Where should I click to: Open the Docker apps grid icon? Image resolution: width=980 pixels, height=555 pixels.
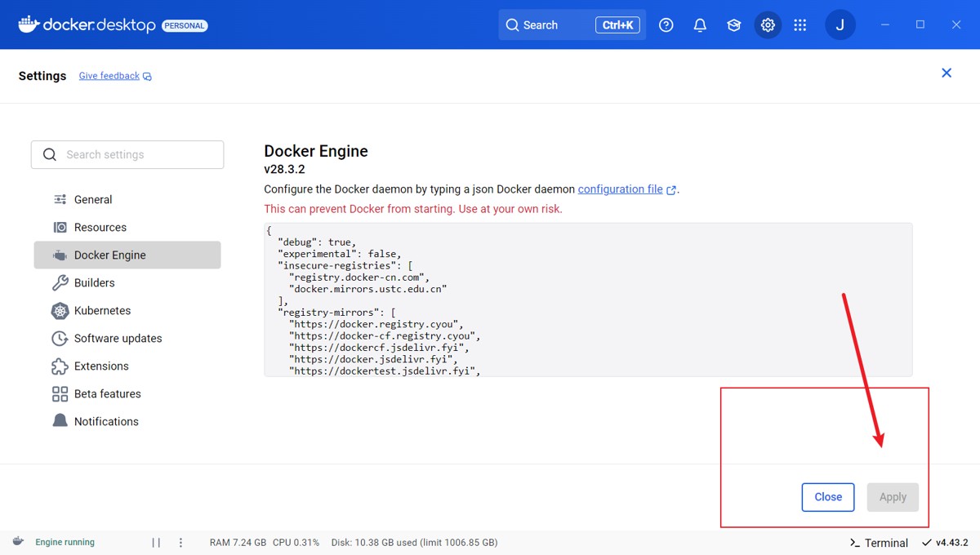[800, 25]
